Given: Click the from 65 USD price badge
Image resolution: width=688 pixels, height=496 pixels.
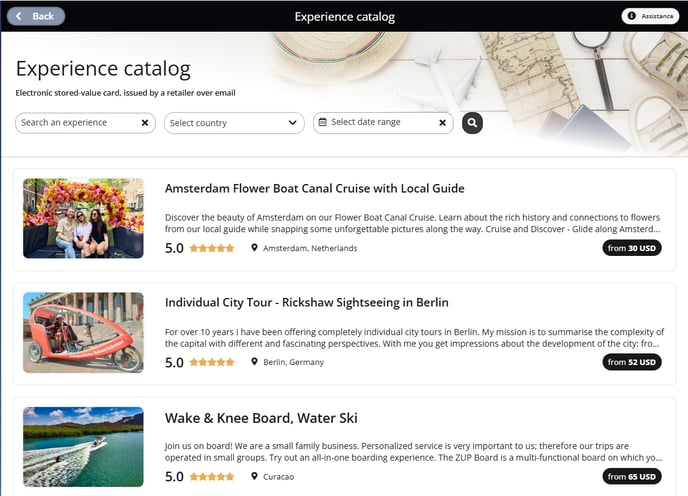Looking at the screenshot, I should [631, 477].
